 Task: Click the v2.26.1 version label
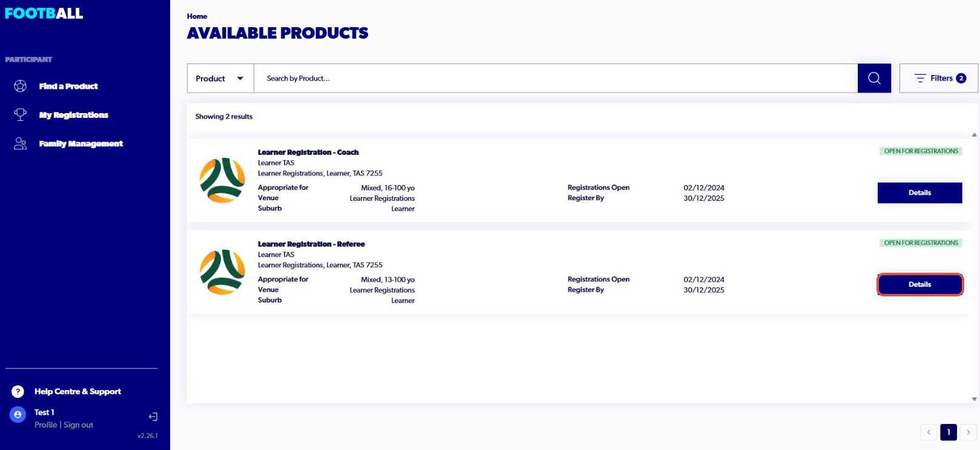tap(148, 435)
